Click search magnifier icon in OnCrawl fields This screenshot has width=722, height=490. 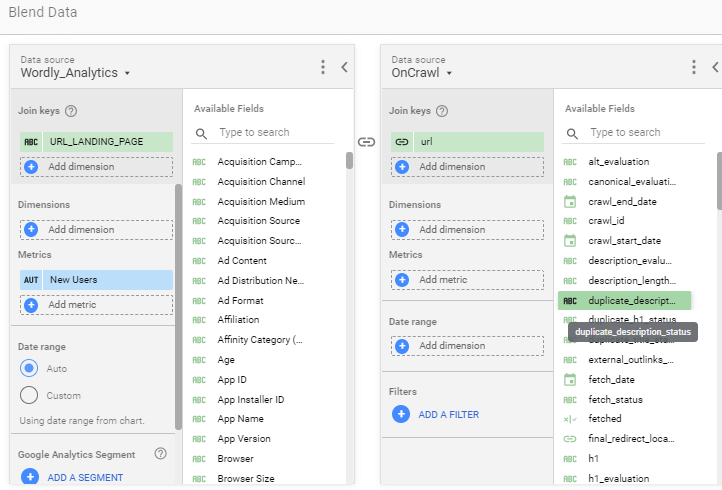point(572,134)
